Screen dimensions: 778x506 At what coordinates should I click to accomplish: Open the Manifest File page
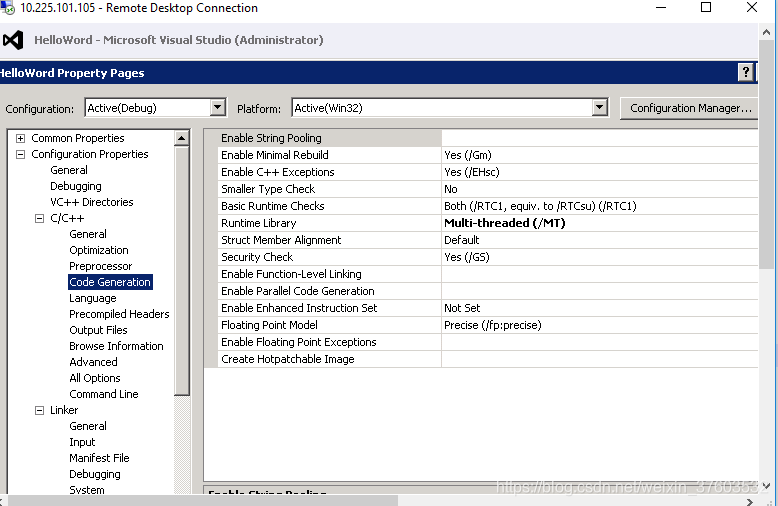99,458
